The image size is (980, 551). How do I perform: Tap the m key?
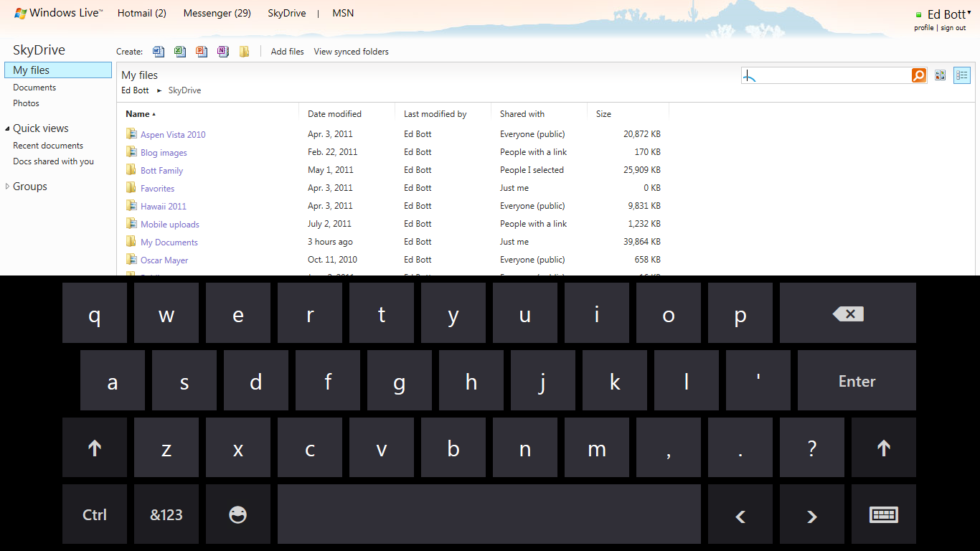pos(597,448)
